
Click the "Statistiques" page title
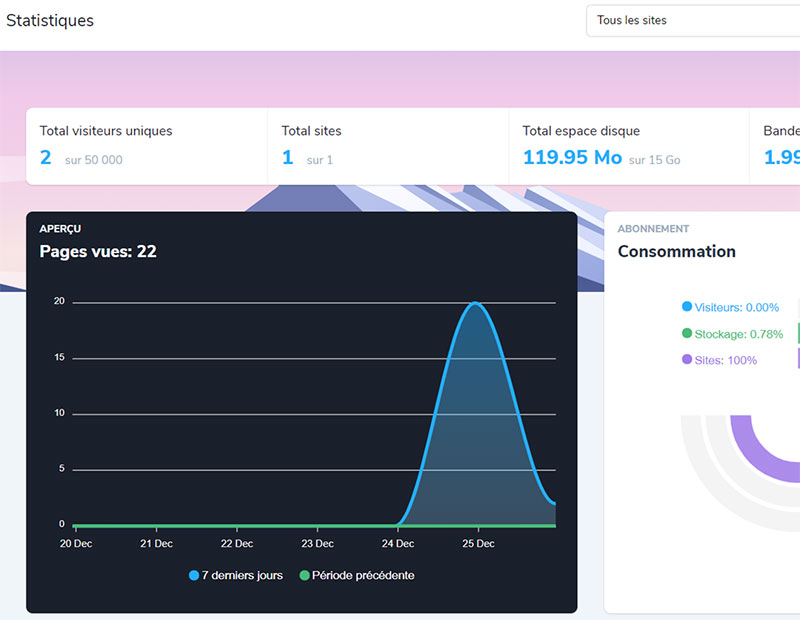(50, 20)
